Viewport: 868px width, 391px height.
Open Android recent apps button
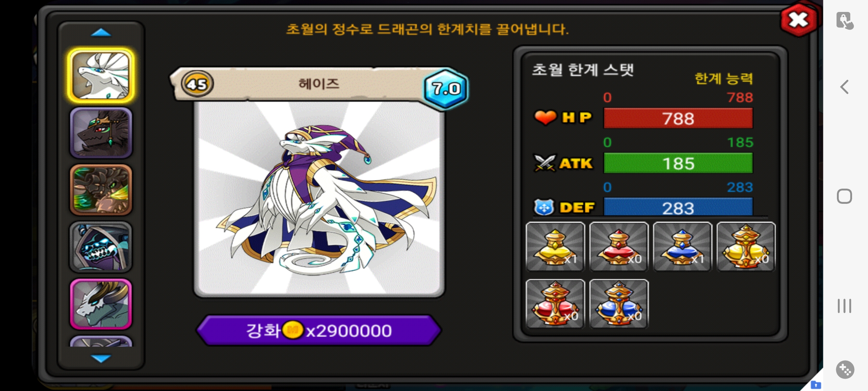(x=844, y=306)
